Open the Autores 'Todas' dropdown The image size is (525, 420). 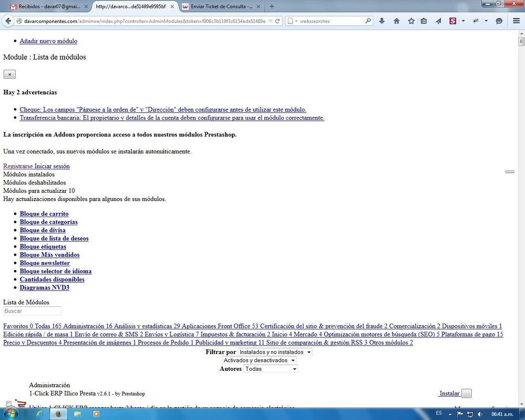[x=270, y=369]
